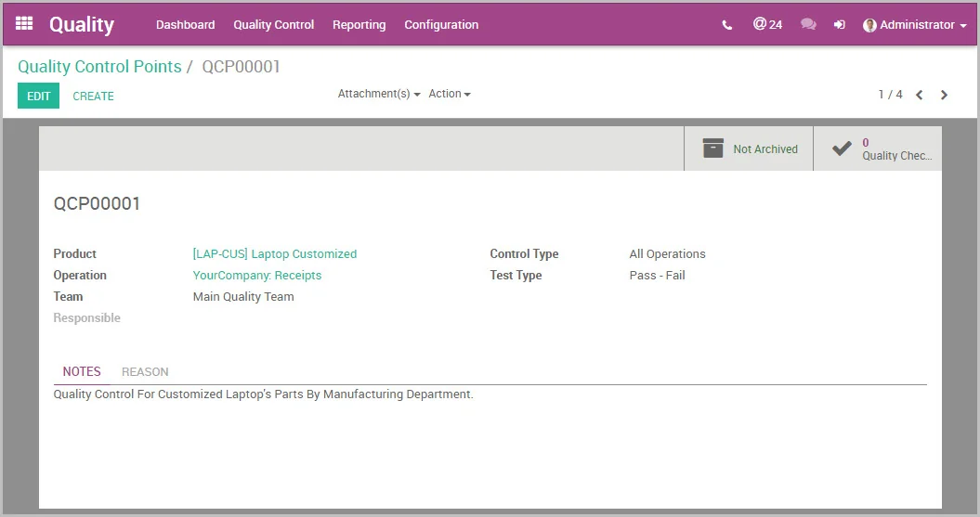Click the Administrator avatar picture
Screen dimensions: 980x517
pos(869,25)
